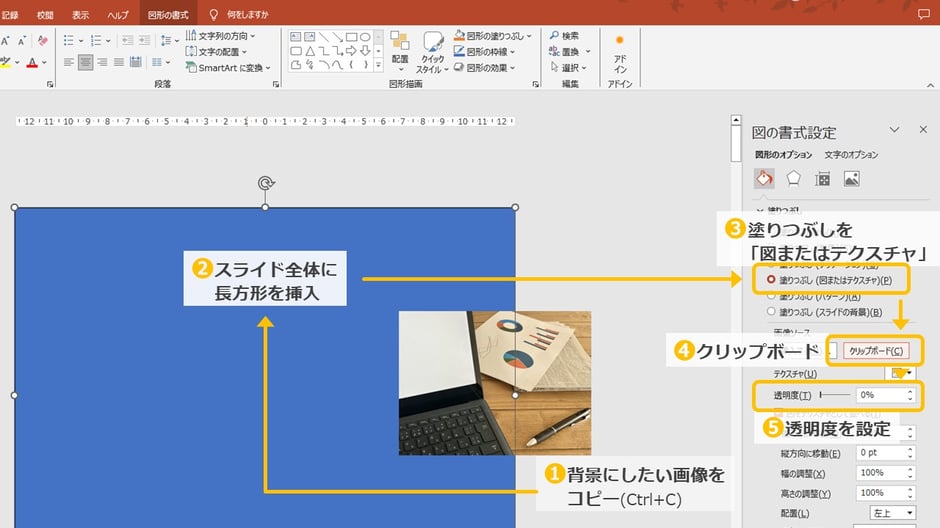The width and height of the screenshot is (940, 528).
Task: Open the line spacing icon
Action: pos(166,41)
